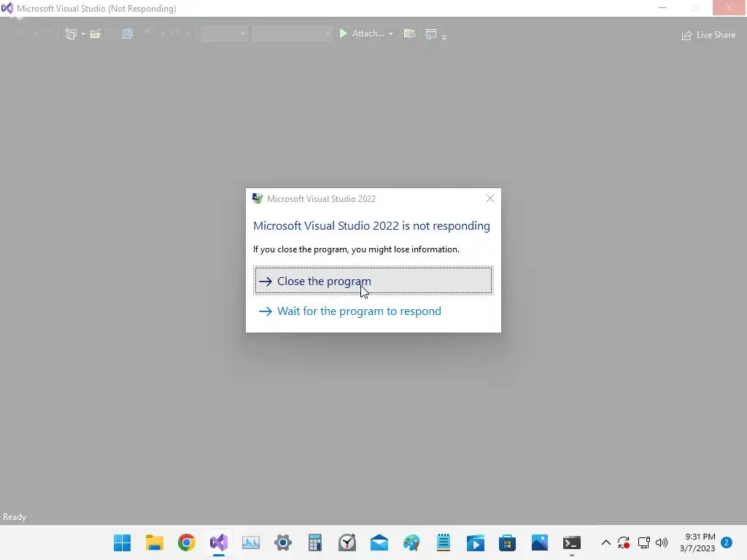Open Paint from the taskbar
The height and width of the screenshot is (560, 747).
(411, 542)
